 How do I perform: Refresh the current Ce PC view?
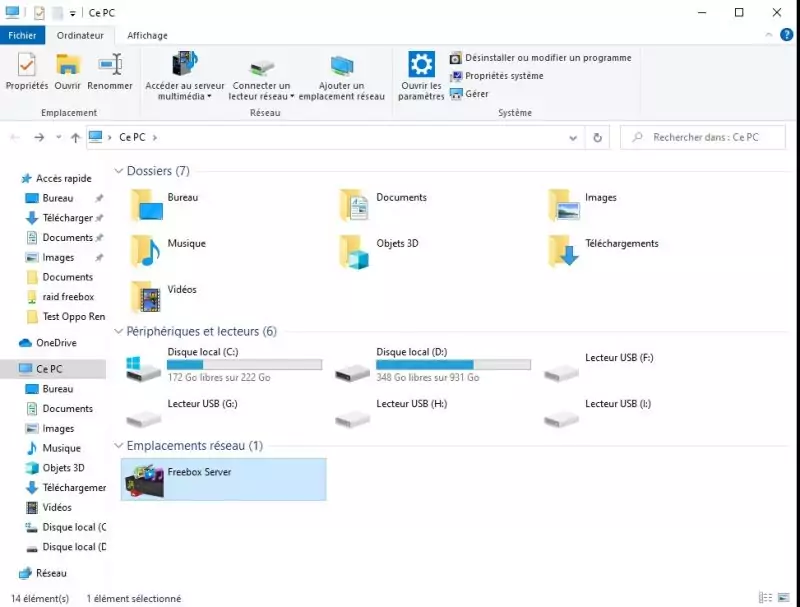[597, 137]
